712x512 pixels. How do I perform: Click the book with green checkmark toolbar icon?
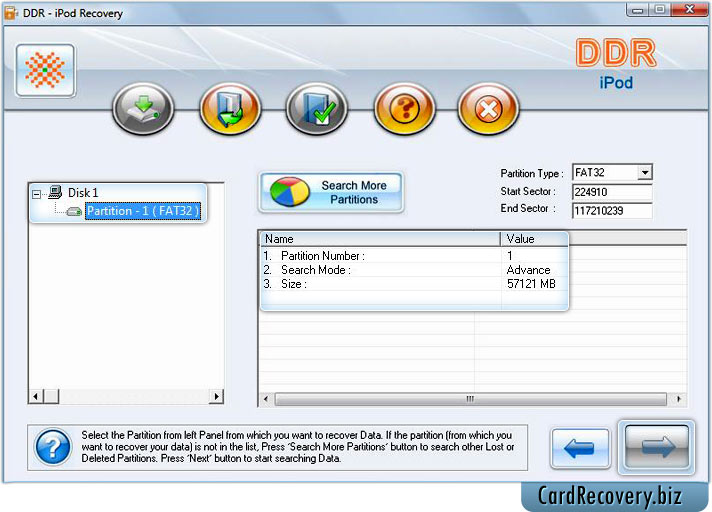(317, 109)
